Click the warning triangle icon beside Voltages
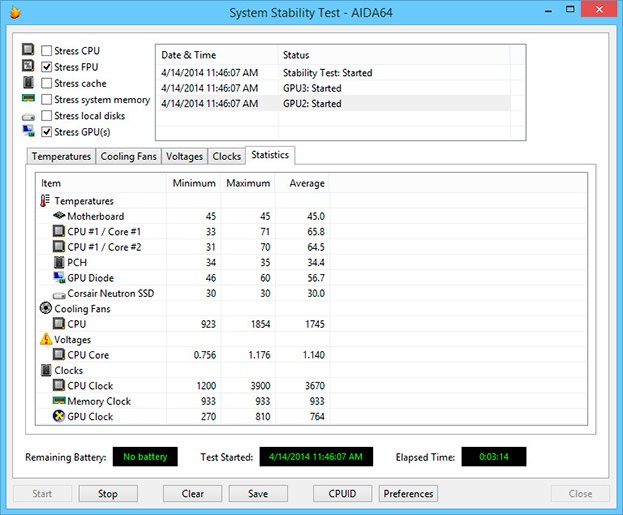The height and width of the screenshot is (515, 623). [x=46, y=339]
